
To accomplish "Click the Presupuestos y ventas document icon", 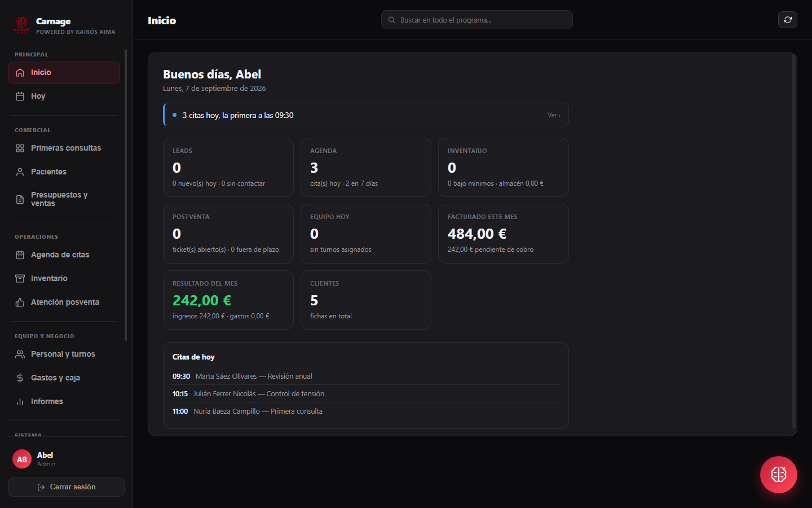I will click(x=20, y=199).
